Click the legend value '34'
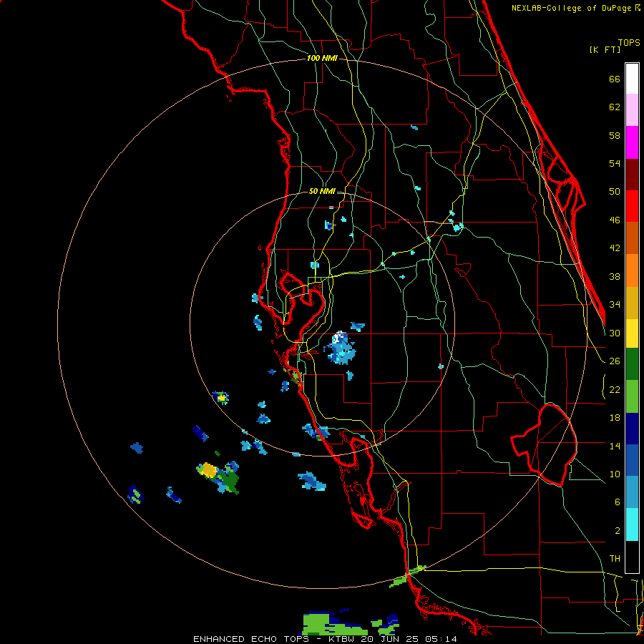The width and height of the screenshot is (644, 644). click(615, 304)
